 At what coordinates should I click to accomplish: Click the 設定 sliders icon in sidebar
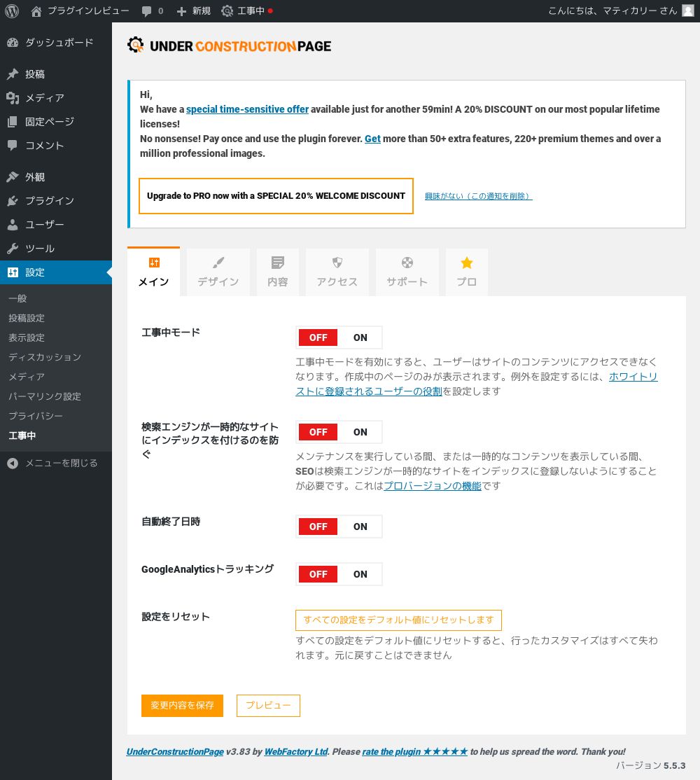[x=13, y=272]
